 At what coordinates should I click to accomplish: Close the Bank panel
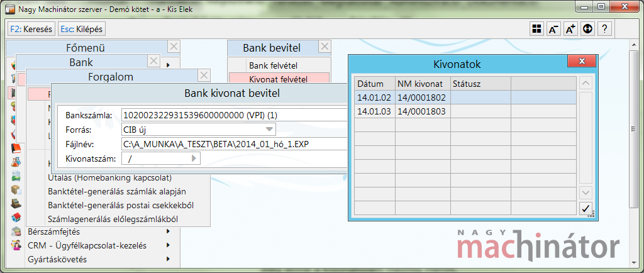pos(153,62)
